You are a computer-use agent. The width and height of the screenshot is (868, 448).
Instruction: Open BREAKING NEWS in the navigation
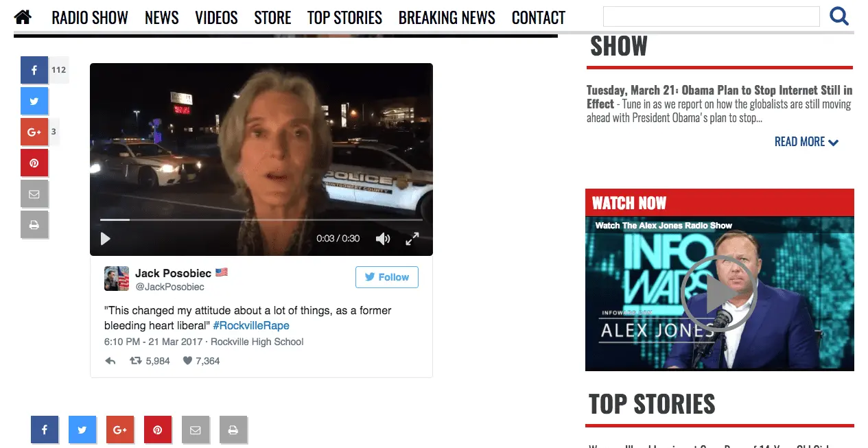(x=447, y=18)
